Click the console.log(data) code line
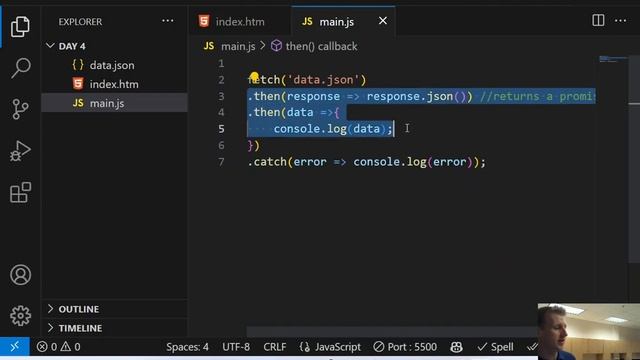Screen dimensions: 640x360 point(333,129)
